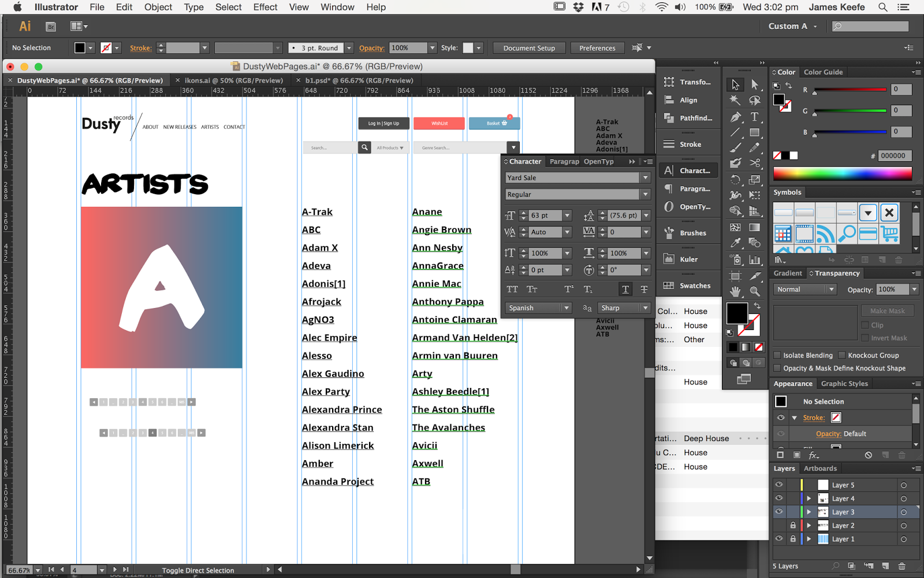
Task: Click the red (R) slider in Color panel
Action: coord(850,90)
